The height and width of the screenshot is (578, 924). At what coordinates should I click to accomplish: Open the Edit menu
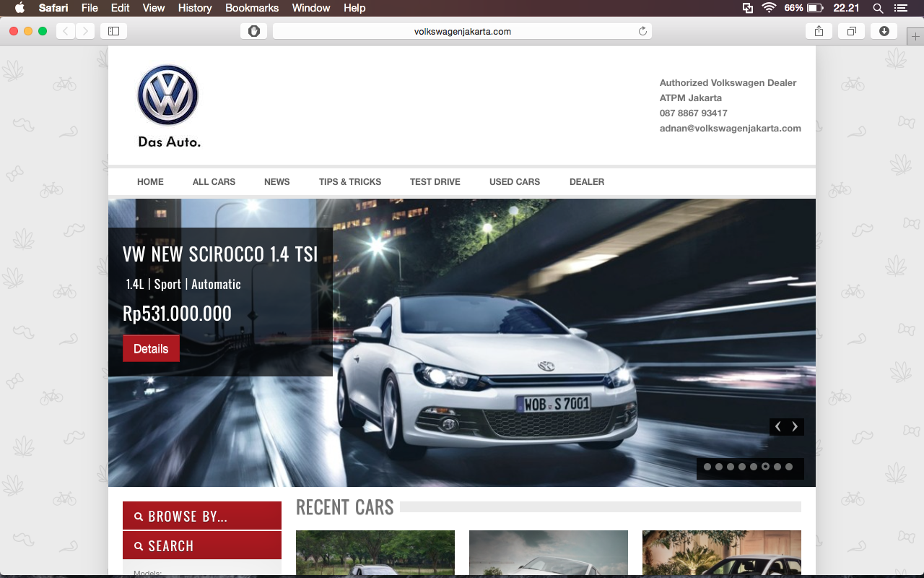(x=121, y=8)
